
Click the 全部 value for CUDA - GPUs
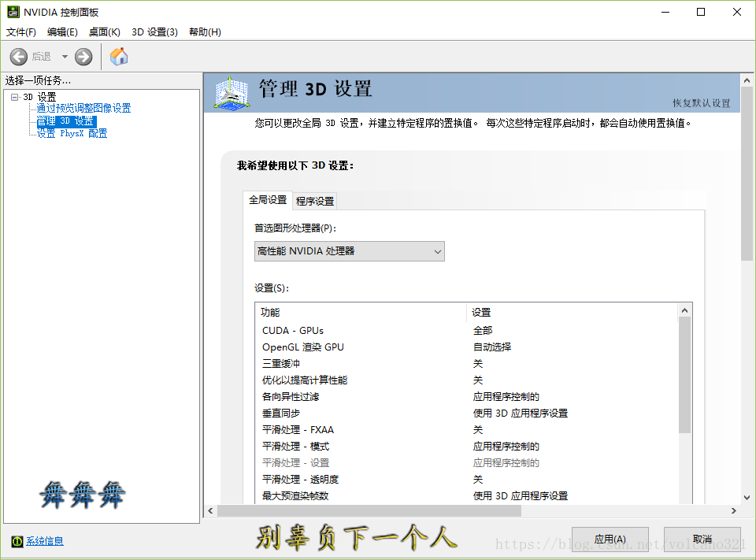click(483, 331)
